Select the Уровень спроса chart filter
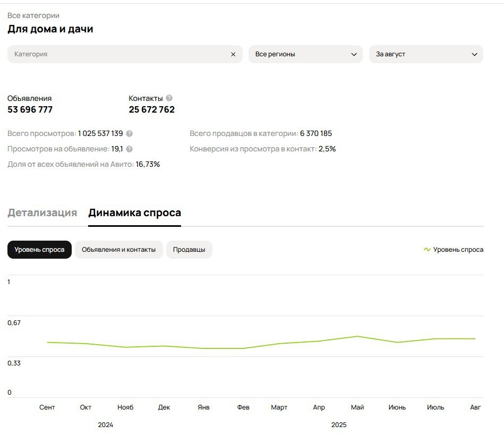The height and width of the screenshot is (443, 504). point(39,250)
